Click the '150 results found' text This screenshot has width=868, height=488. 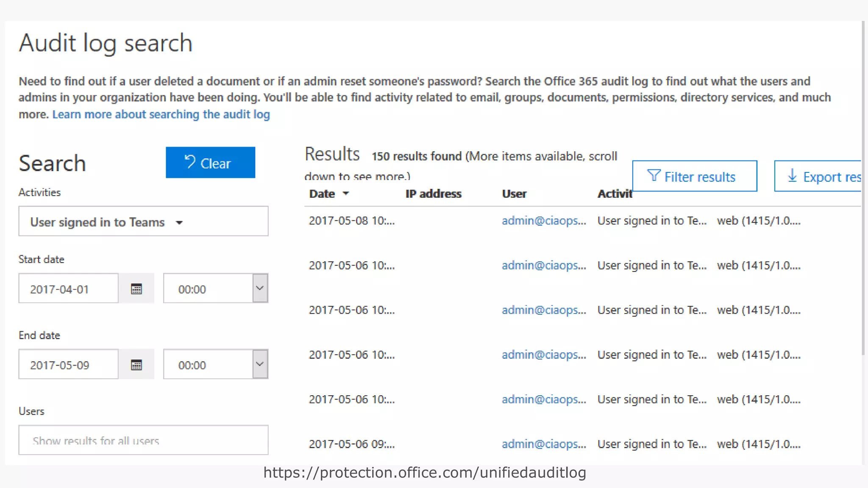pos(417,156)
